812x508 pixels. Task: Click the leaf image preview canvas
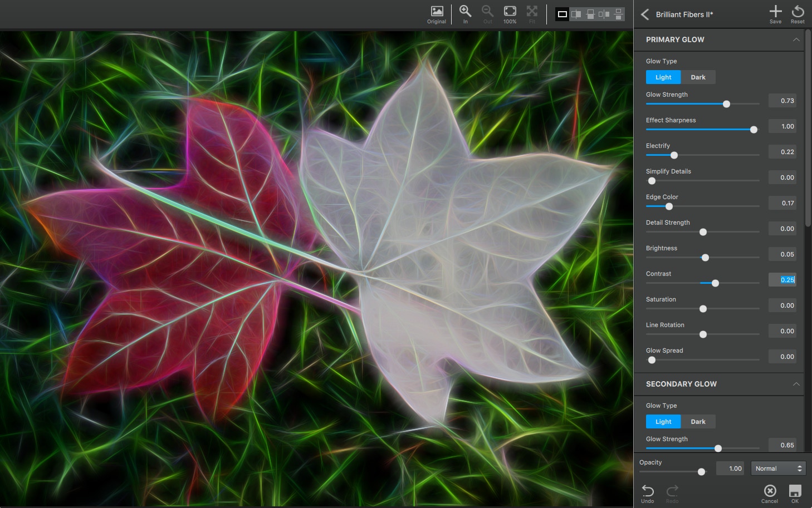coord(316,268)
